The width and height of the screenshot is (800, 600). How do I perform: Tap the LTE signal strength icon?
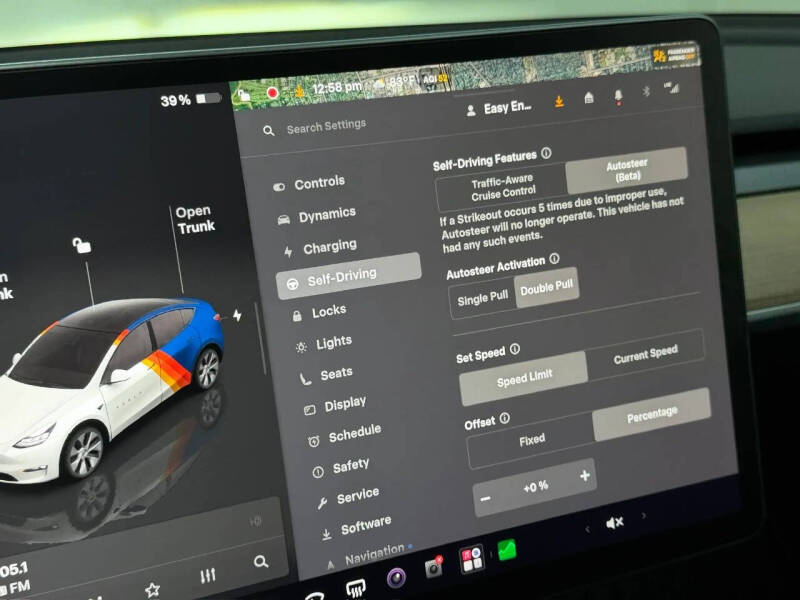[672, 88]
